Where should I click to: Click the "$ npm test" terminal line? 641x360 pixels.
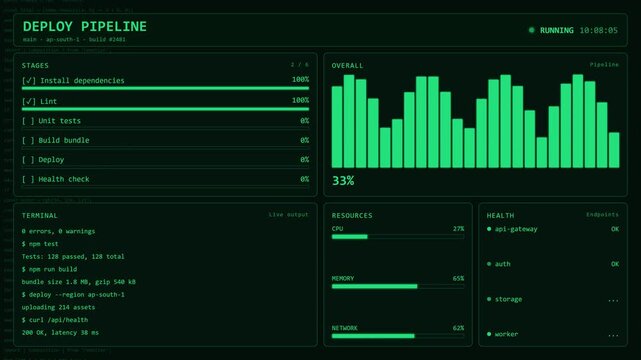(40, 244)
